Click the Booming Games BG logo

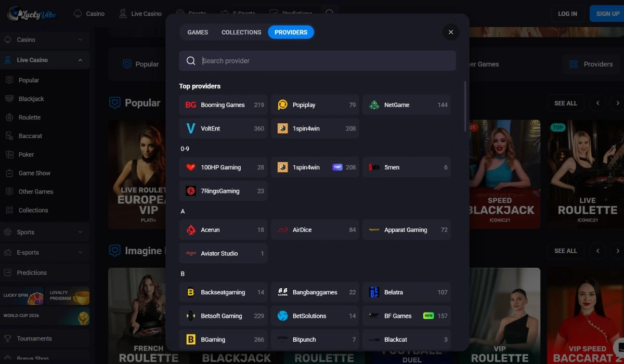(x=190, y=105)
